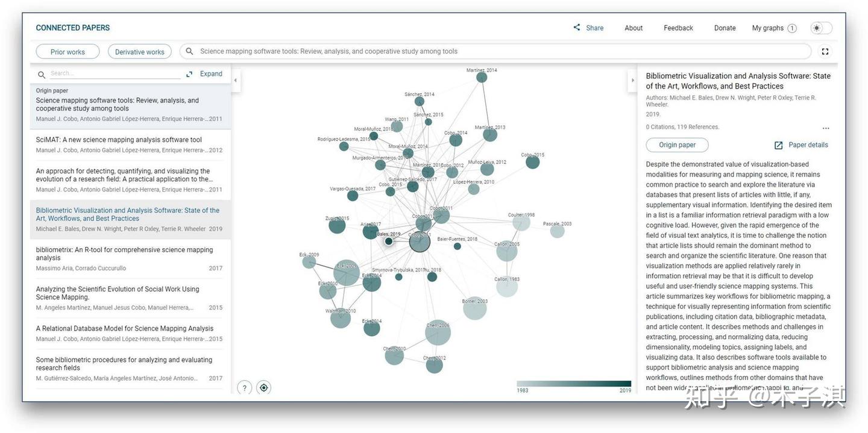Toggle the dark mode switch
This screenshot has height=433, width=868.
click(x=821, y=28)
